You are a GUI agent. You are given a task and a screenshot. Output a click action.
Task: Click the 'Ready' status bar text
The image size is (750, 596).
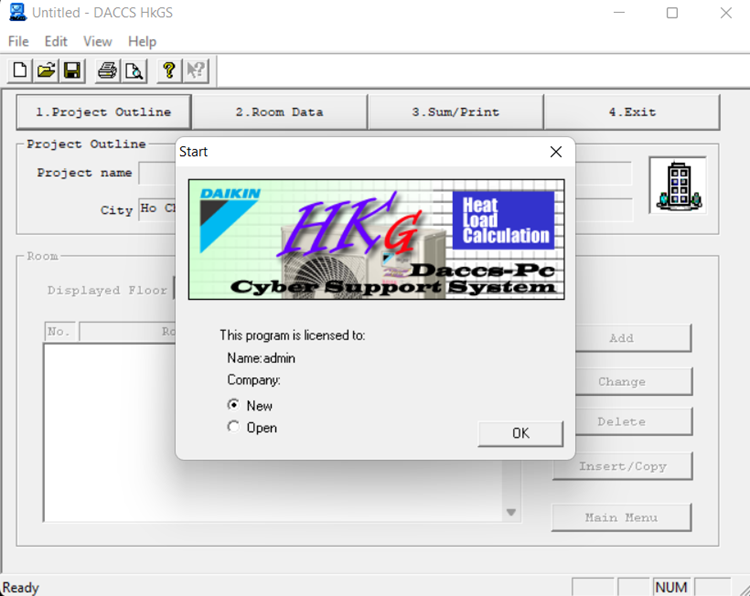pyautogui.click(x=21, y=587)
